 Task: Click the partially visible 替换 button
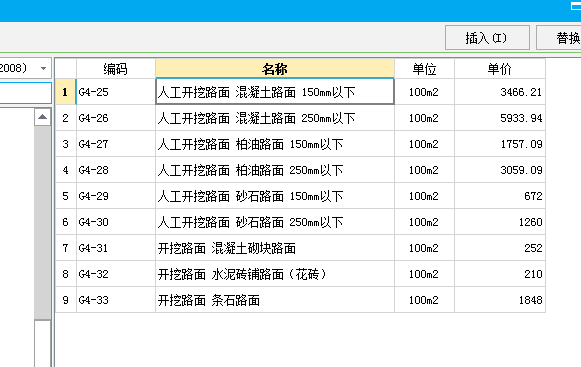559,37
